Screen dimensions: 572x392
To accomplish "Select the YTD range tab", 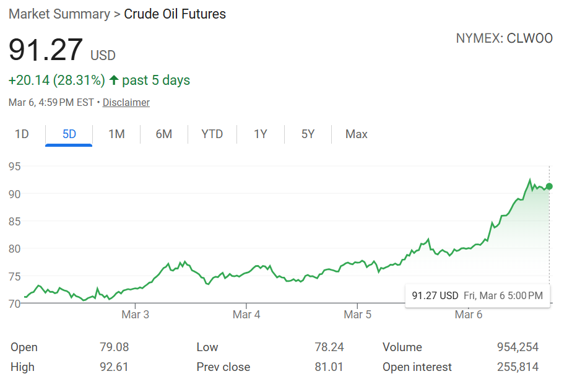I will pyautogui.click(x=212, y=134).
